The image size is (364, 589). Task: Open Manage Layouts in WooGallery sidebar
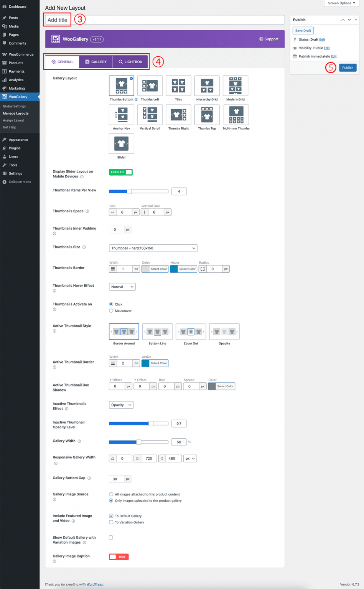pos(15,113)
